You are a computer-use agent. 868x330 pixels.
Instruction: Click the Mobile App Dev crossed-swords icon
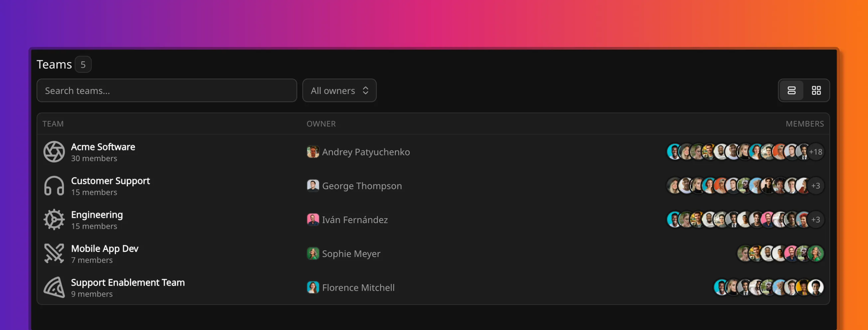[x=54, y=253]
